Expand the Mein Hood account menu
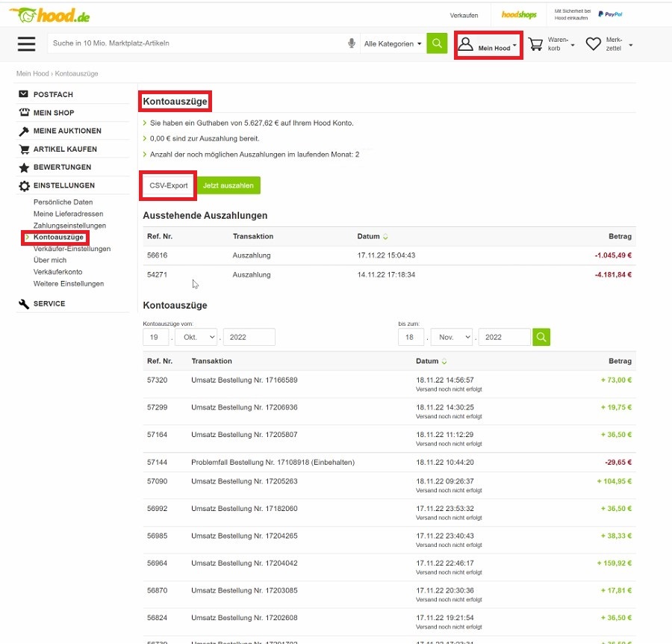672x644 pixels. pos(488,45)
